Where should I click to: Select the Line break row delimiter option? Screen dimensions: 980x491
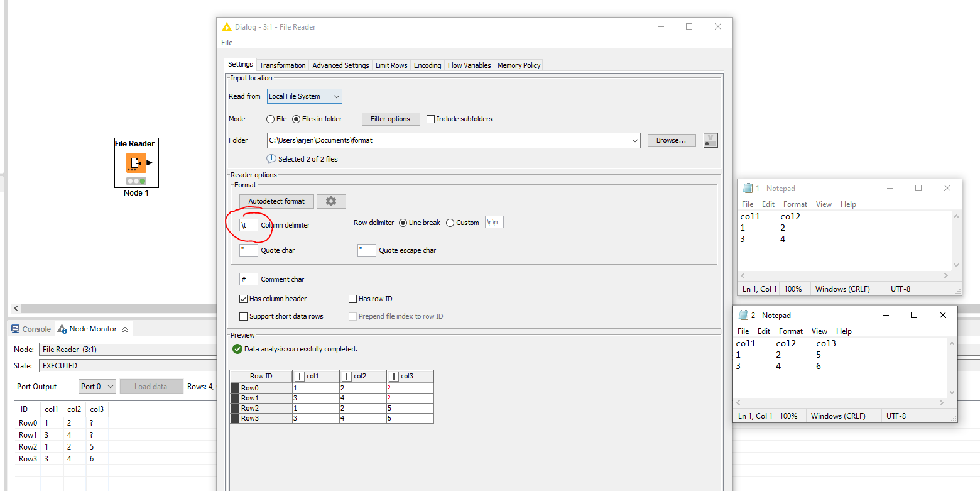click(403, 223)
